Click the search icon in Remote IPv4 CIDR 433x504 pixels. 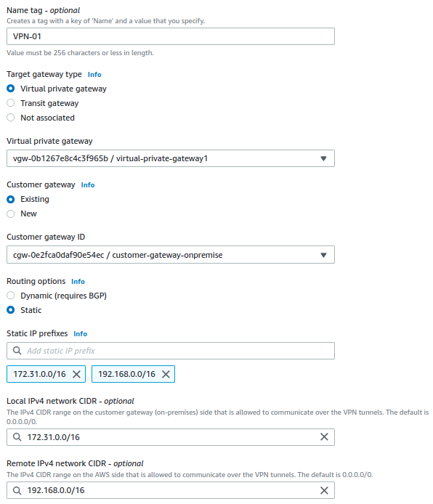(x=17, y=490)
